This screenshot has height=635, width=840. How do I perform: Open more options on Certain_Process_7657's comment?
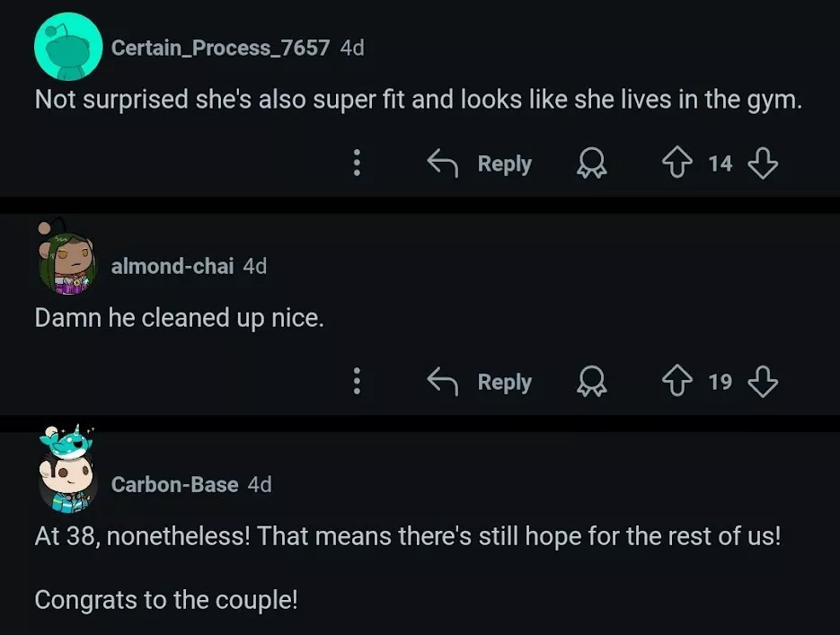(357, 163)
